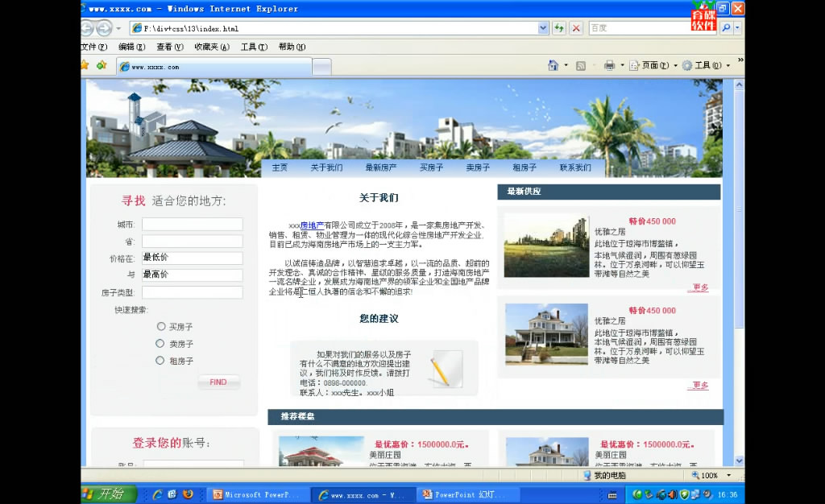Click the favorites star icon
This screenshot has width=825, height=504.
pos(84,65)
